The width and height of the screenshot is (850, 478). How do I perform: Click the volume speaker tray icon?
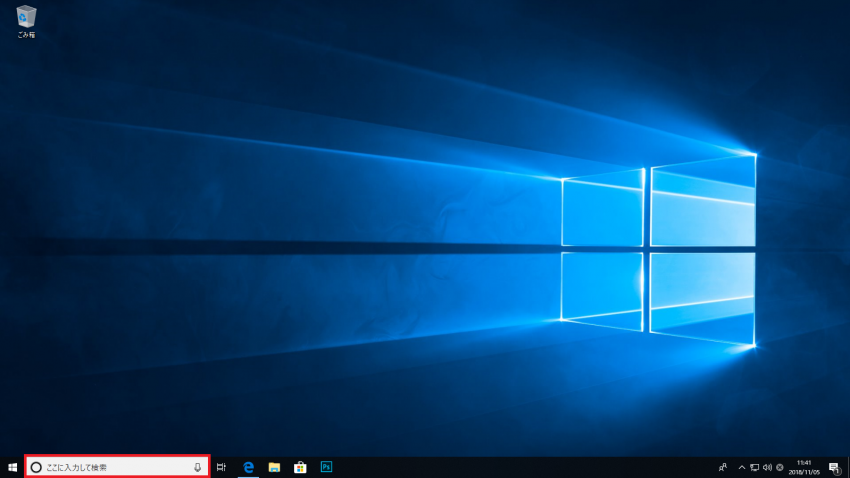[x=767, y=467]
